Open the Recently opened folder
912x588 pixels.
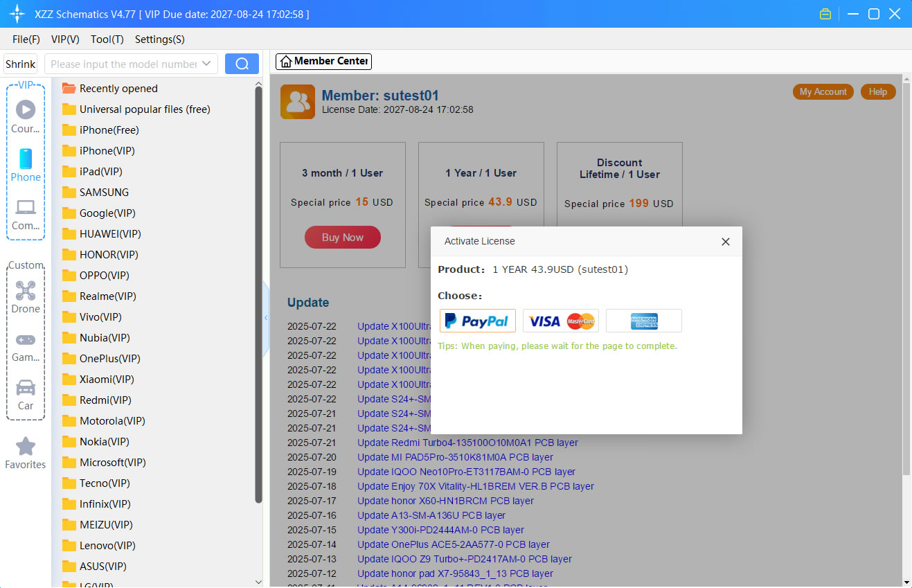tap(109, 89)
